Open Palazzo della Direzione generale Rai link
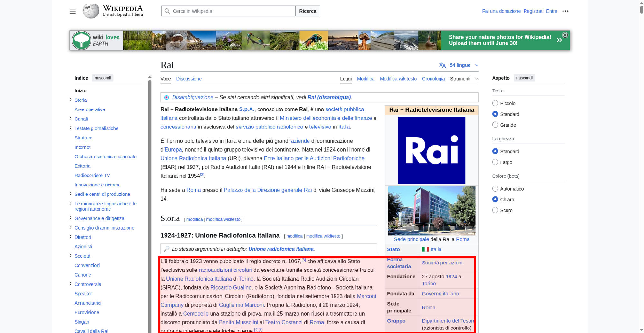Screen dimensions: 644x333 [268, 190]
